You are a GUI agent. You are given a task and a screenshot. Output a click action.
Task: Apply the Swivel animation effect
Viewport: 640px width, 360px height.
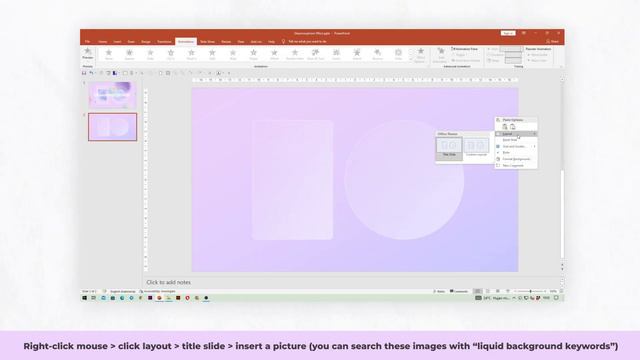357,54
